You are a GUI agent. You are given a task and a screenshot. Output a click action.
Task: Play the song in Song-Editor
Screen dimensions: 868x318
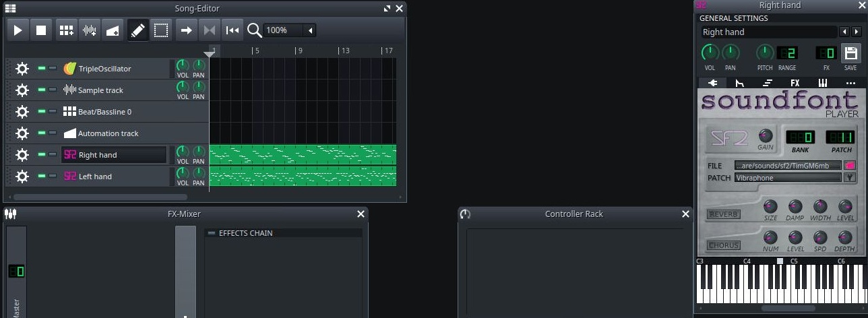pyautogui.click(x=18, y=30)
